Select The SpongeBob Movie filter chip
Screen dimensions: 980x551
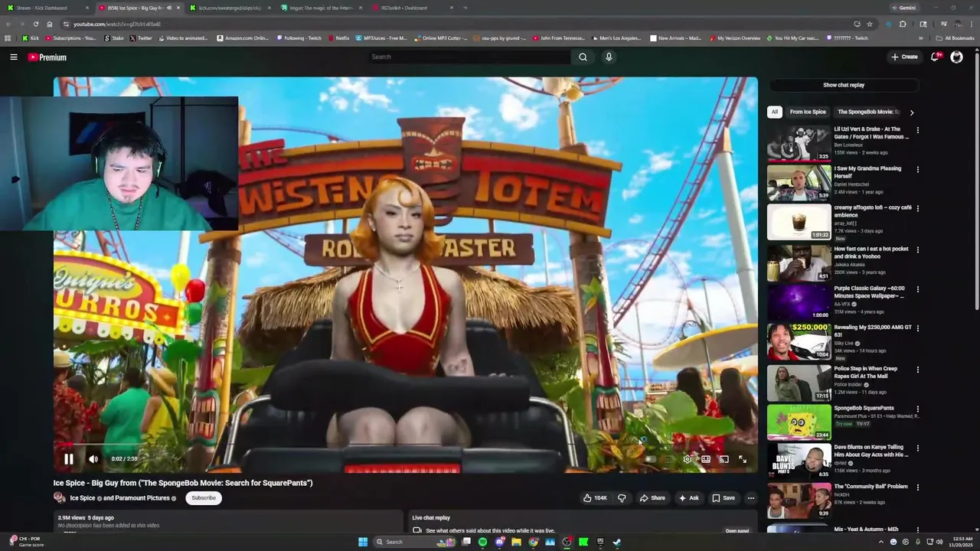pos(868,112)
